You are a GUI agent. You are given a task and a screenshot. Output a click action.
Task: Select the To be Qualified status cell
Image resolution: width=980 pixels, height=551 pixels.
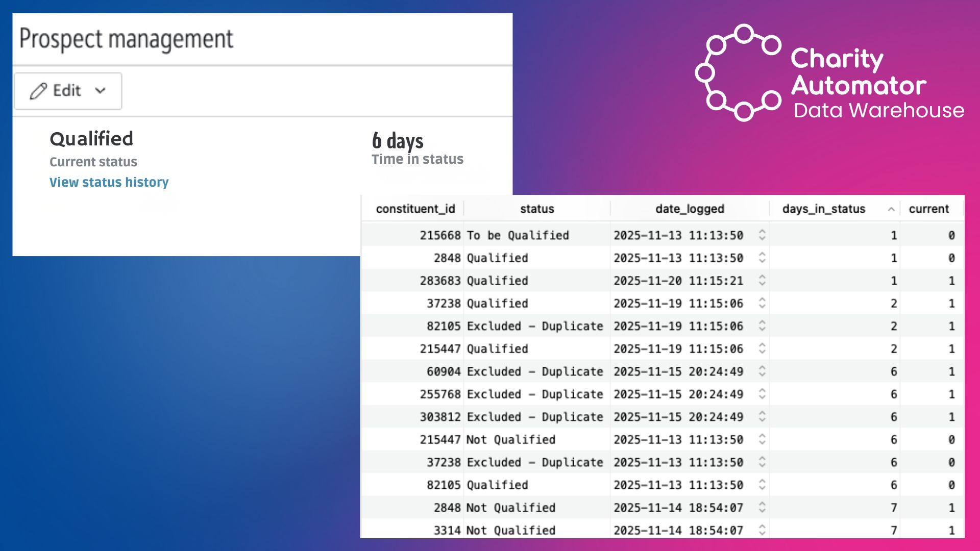pos(518,235)
